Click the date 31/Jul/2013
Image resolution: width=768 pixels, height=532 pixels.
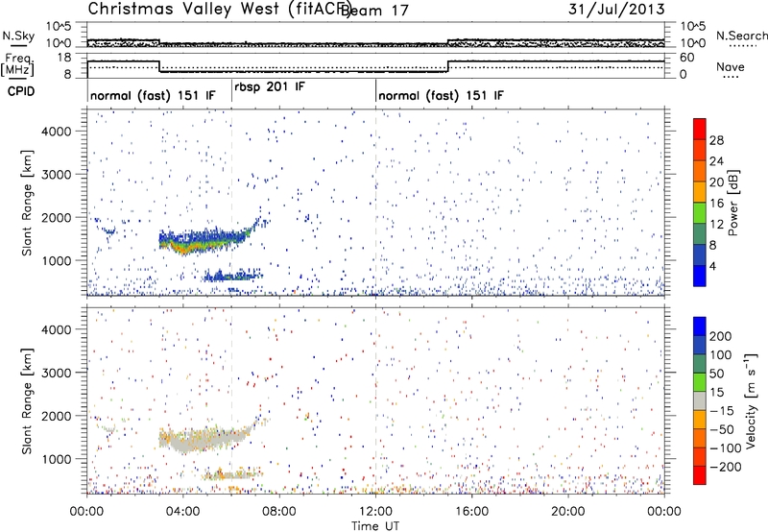pos(616,10)
